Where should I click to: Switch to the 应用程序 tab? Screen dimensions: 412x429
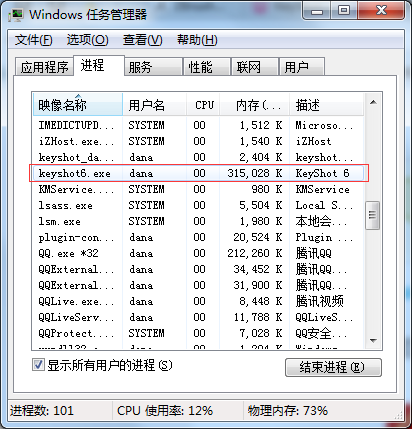(x=44, y=67)
